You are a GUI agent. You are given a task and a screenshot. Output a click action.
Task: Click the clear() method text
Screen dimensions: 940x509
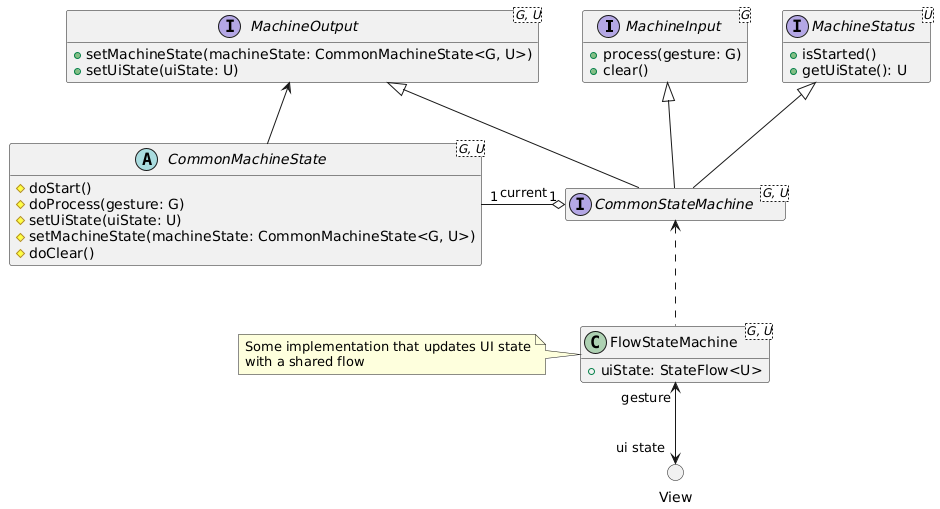[x=625, y=71]
